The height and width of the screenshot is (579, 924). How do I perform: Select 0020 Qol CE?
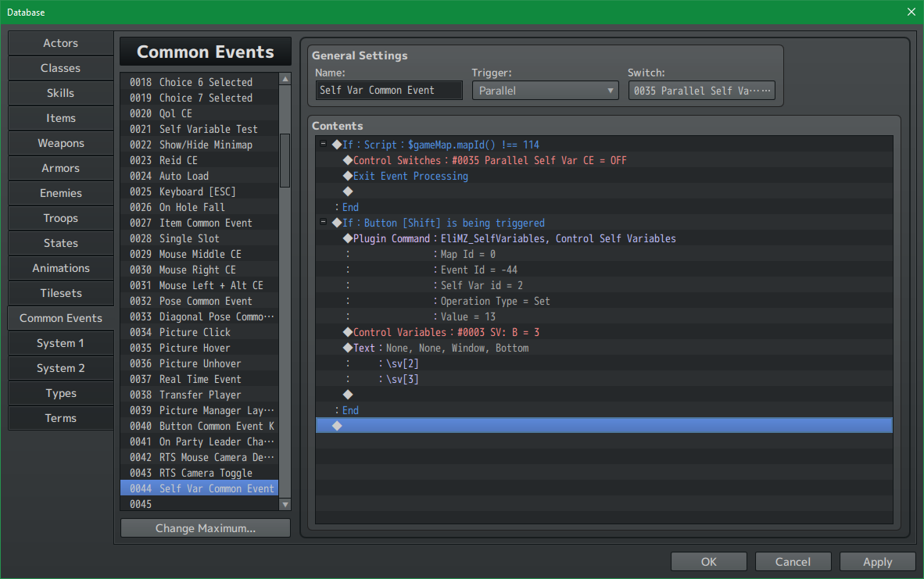(x=199, y=113)
